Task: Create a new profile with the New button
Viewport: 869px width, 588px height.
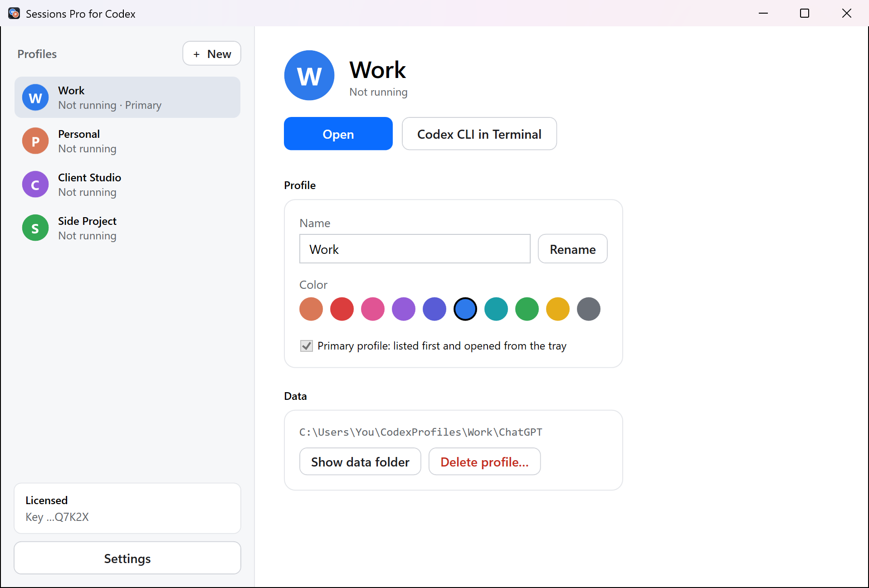Action: pos(212,54)
